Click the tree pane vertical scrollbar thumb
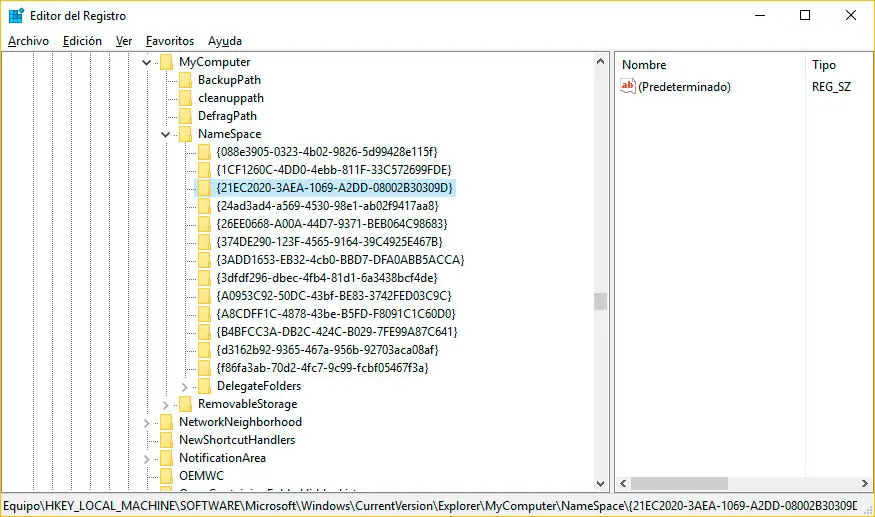The image size is (875, 517). point(600,301)
